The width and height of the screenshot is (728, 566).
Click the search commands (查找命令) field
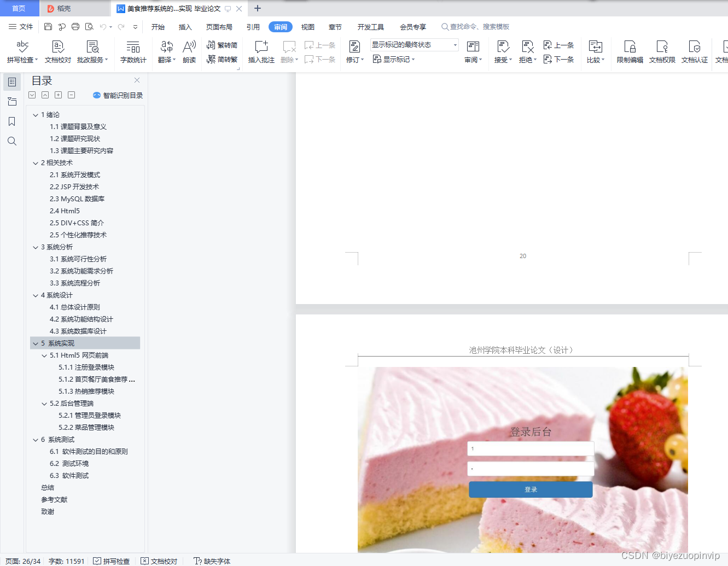click(476, 26)
